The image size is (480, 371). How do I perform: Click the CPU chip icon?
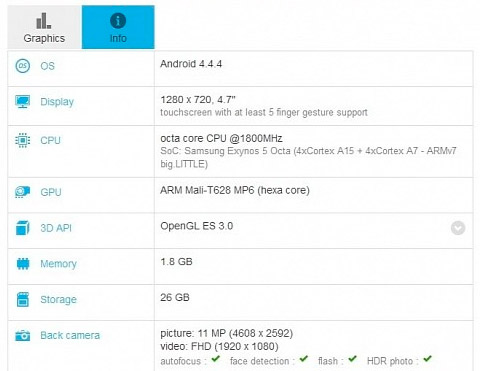pyautogui.click(x=23, y=140)
